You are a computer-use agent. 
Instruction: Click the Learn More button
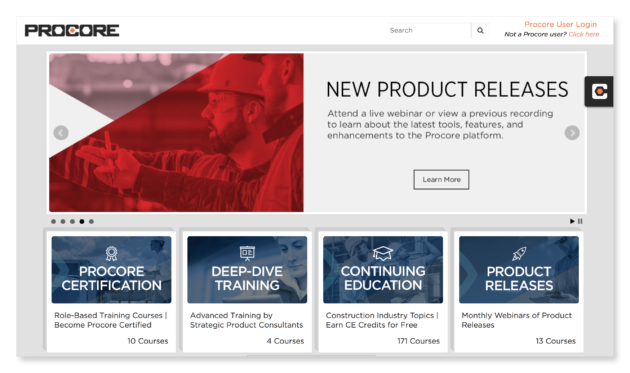point(441,180)
